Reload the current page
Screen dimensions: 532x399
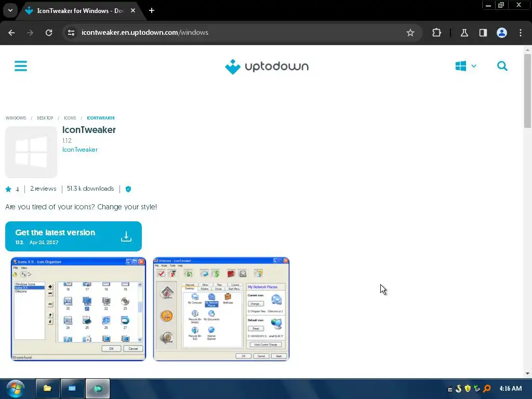click(x=49, y=33)
